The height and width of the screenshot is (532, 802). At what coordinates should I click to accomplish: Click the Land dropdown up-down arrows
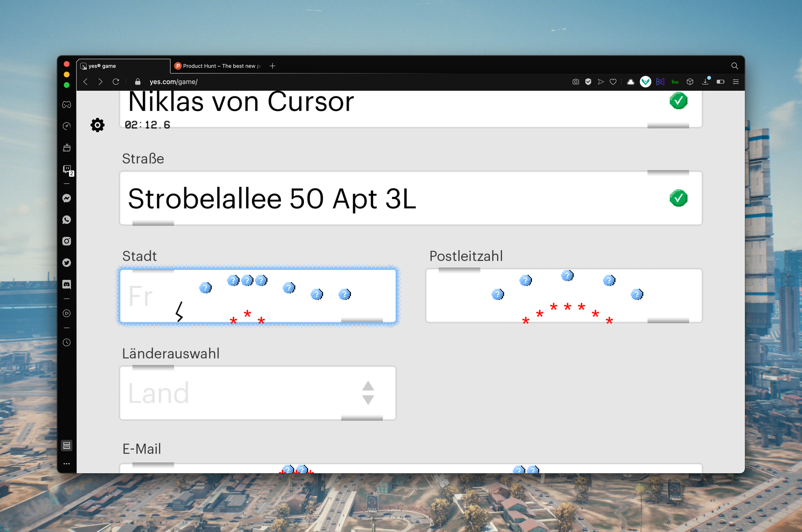[368, 393]
